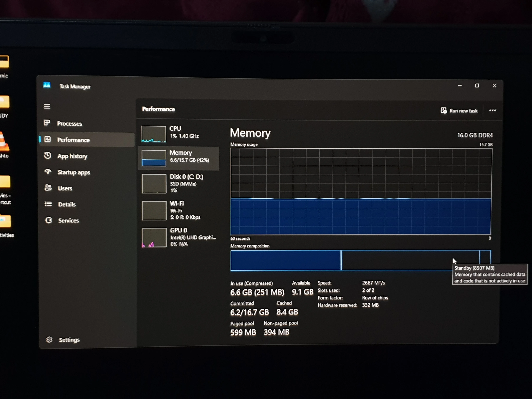Open the App history page
This screenshot has width=532, height=399.
(x=72, y=156)
